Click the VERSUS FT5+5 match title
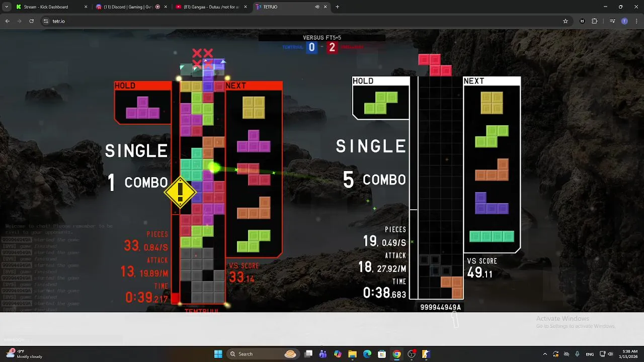644x362 pixels. click(x=322, y=38)
